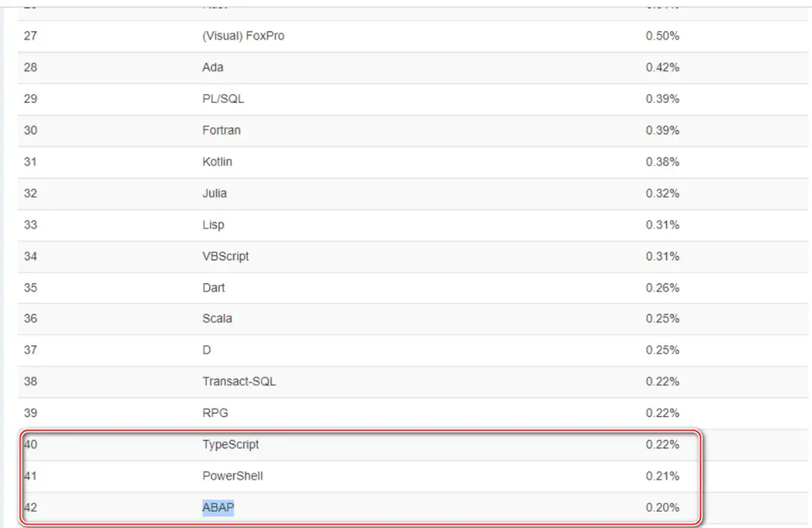Click the 0.42% rating for Ada

click(663, 67)
